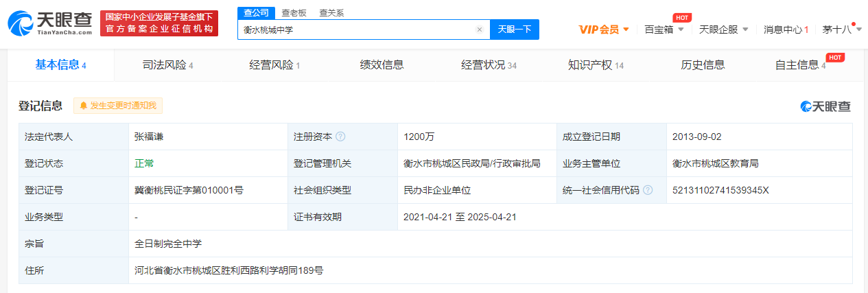Clear the search box with X icon
The image size is (868, 293).
[480, 30]
